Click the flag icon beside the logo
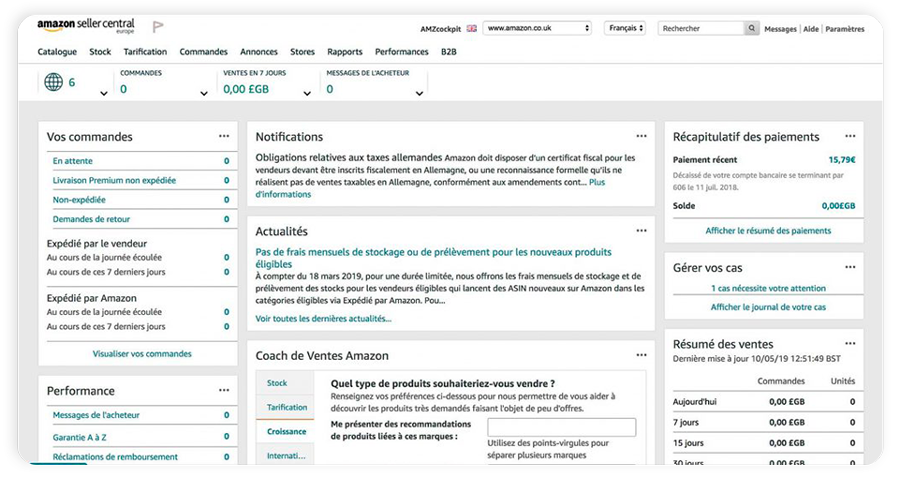 pyautogui.click(x=158, y=26)
